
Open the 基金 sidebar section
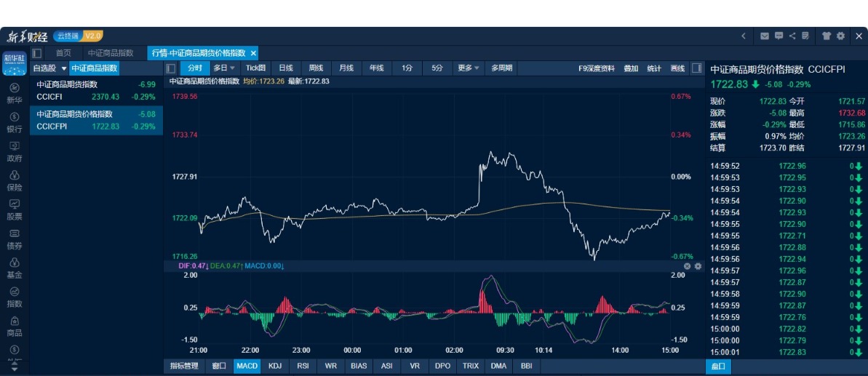pyautogui.click(x=15, y=268)
